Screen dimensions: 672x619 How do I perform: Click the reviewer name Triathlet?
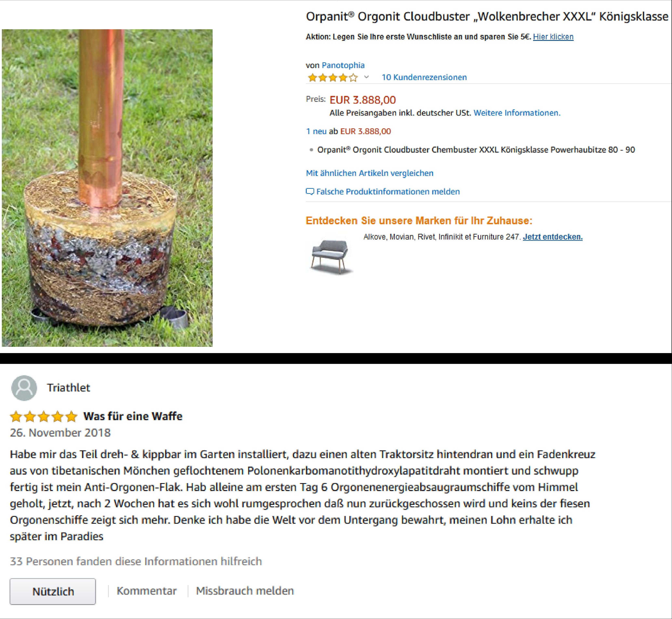coord(69,388)
